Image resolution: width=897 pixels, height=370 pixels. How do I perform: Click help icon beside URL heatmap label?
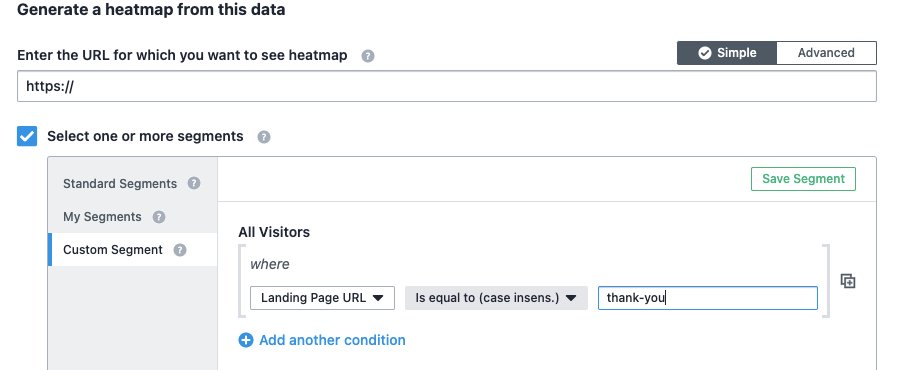click(368, 56)
